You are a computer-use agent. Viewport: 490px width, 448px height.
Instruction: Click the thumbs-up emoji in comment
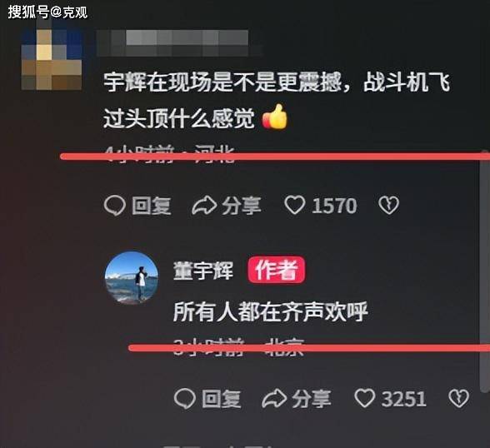coord(274,117)
